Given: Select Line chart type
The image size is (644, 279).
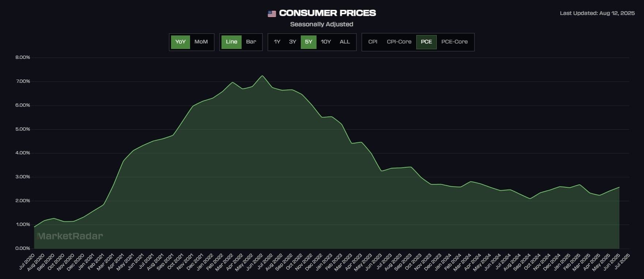Looking at the screenshot, I should (x=231, y=42).
